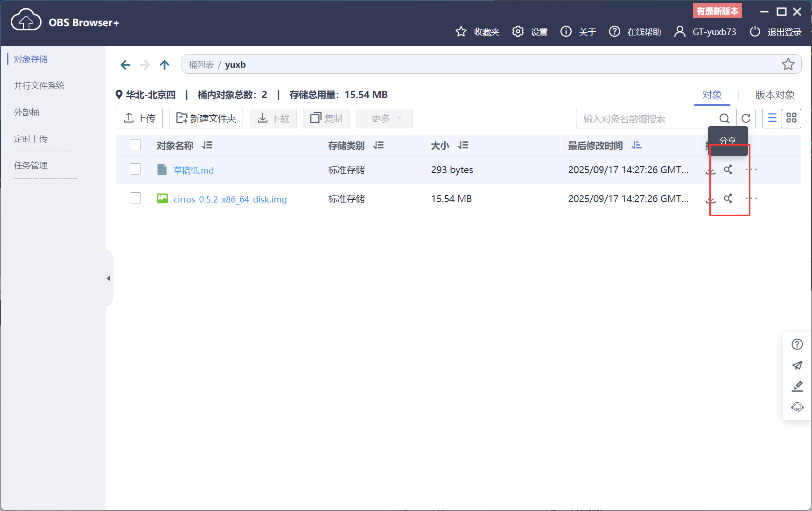The image size is (812, 511).
Task: Share cirros-0.5.2-x86_64-disk.img using share icon
Action: point(728,199)
